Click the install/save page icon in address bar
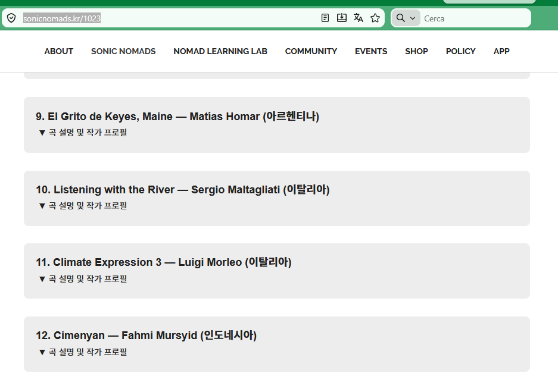The width and height of the screenshot is (558, 392). coord(342,18)
